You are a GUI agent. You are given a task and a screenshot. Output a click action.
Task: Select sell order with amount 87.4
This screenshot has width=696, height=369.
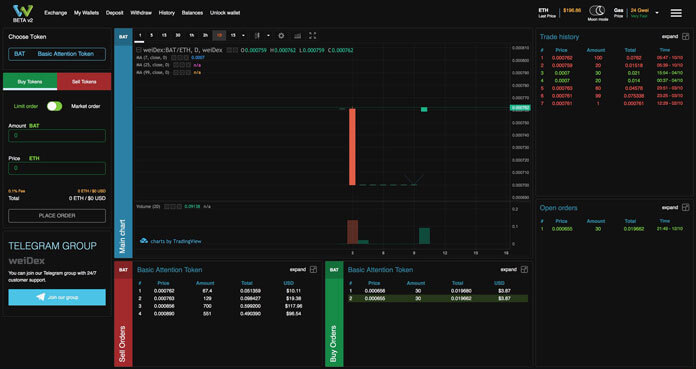pyautogui.click(x=226, y=291)
